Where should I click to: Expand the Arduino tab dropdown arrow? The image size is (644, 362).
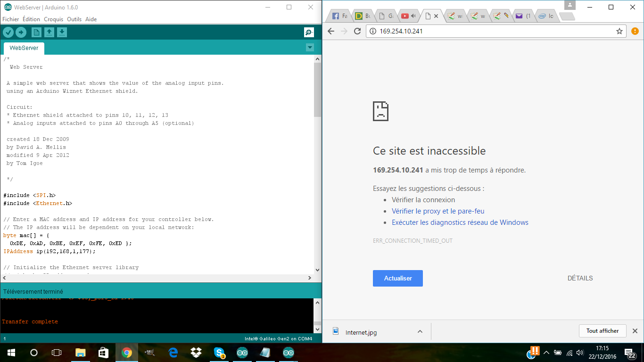[310, 47]
